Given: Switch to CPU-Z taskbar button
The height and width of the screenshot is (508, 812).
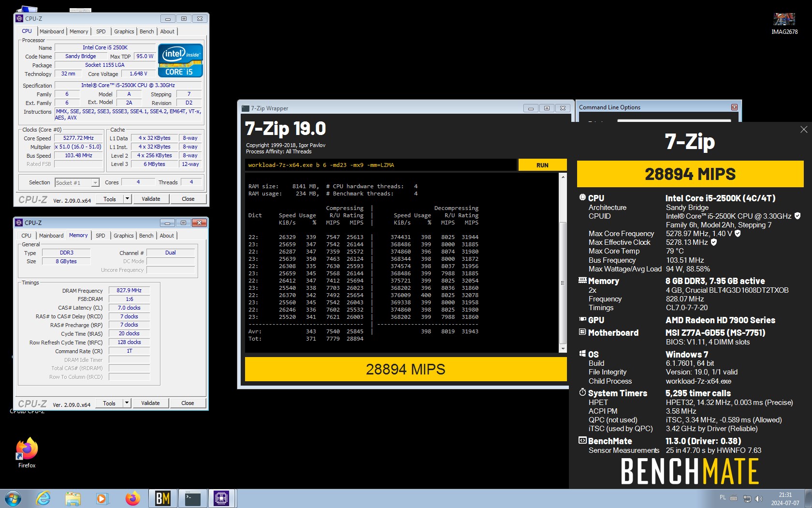Looking at the screenshot, I should 221,498.
